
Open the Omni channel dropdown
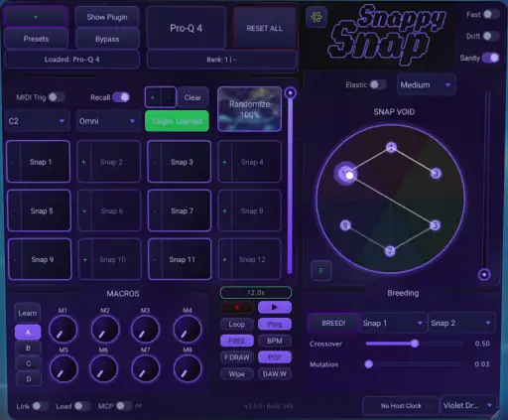click(107, 121)
